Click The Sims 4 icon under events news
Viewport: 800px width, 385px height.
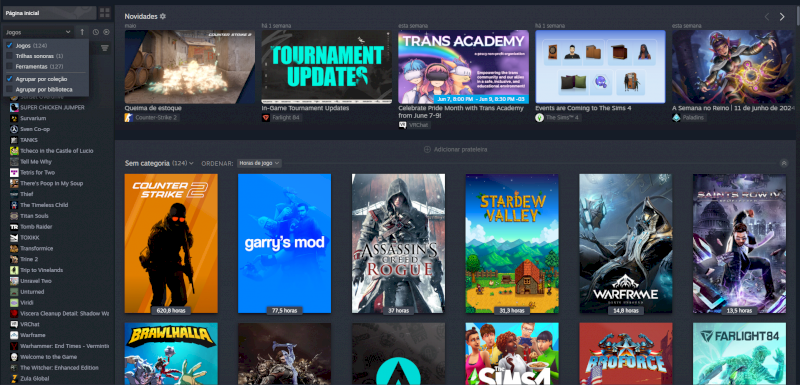(539, 117)
